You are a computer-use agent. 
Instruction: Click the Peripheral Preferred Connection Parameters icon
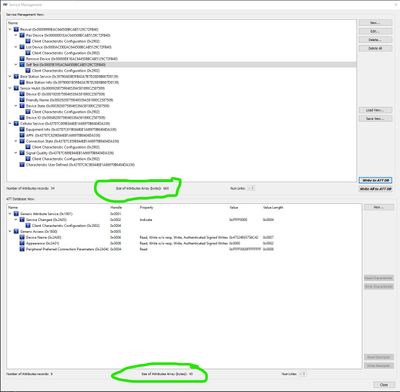[x=22, y=249]
